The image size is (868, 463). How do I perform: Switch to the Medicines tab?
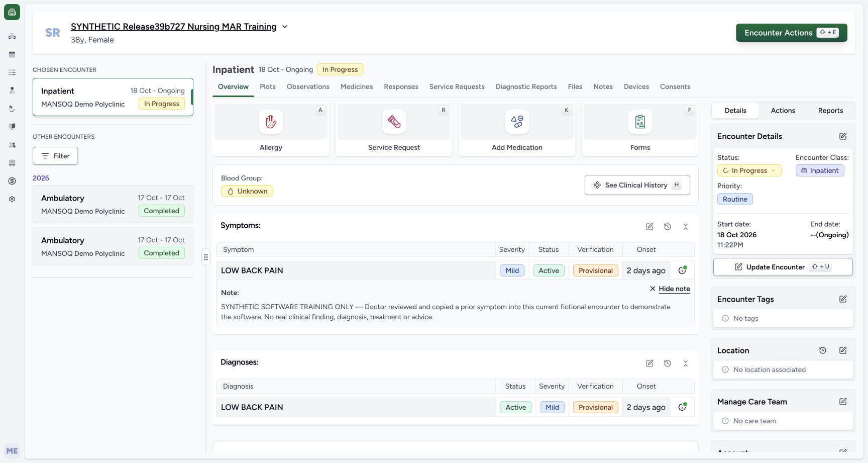357,86
